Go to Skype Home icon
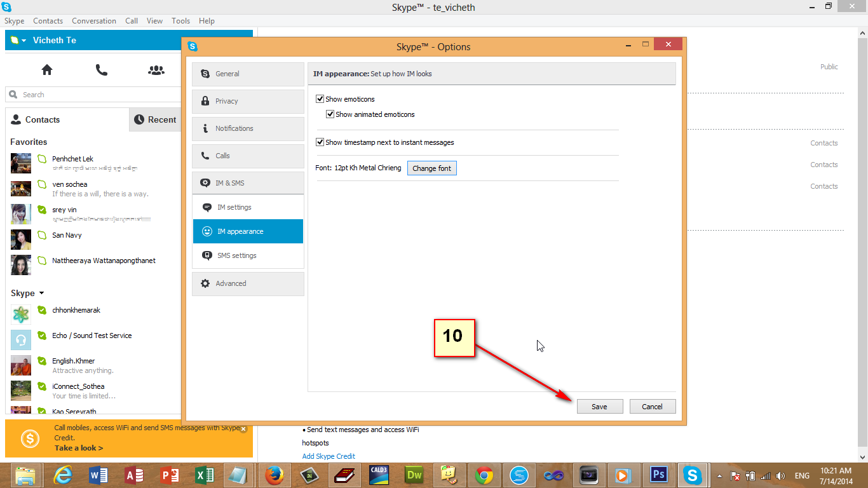This screenshot has width=868, height=488. [x=47, y=70]
